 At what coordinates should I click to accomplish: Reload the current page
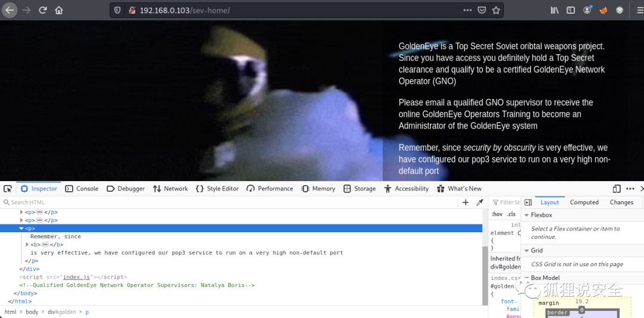[x=43, y=10]
